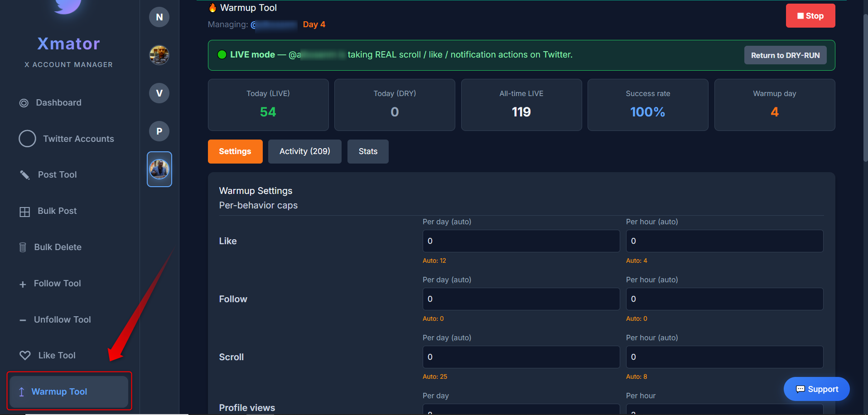Select the highlighted photo avatar below account P
This screenshot has height=415, width=868.
pos(159,169)
